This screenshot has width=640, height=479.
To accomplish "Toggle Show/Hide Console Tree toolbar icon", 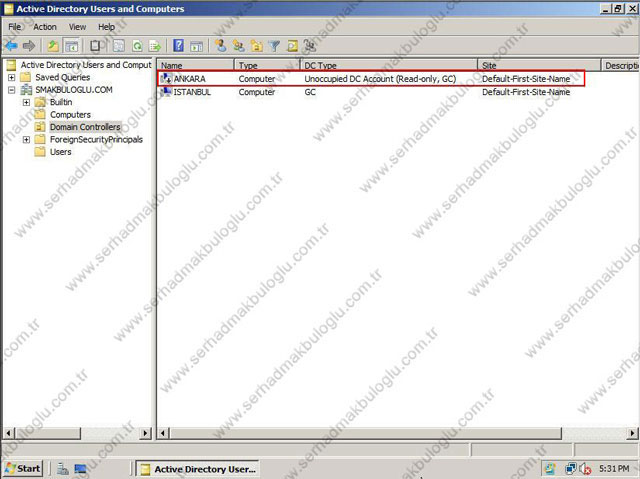I will [72, 46].
